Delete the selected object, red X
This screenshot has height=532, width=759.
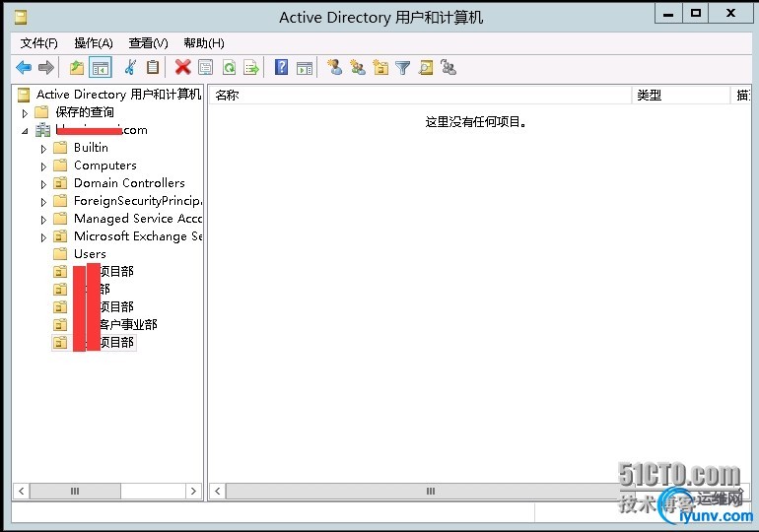pyautogui.click(x=182, y=67)
